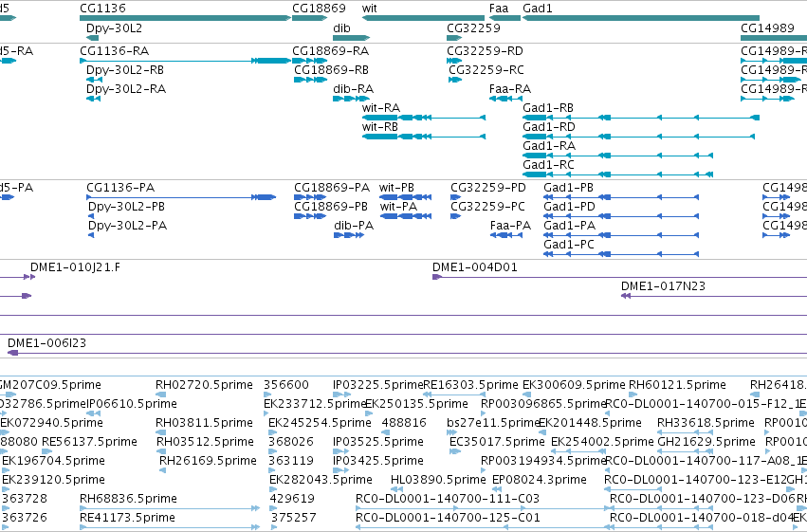Image resolution: width=807 pixels, height=532 pixels.
Task: Open EST RC0-DL0001-140700-111-C03
Action: point(448,499)
